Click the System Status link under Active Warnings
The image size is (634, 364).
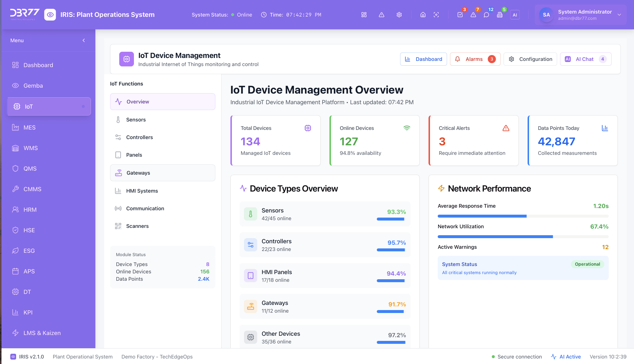(x=459, y=264)
